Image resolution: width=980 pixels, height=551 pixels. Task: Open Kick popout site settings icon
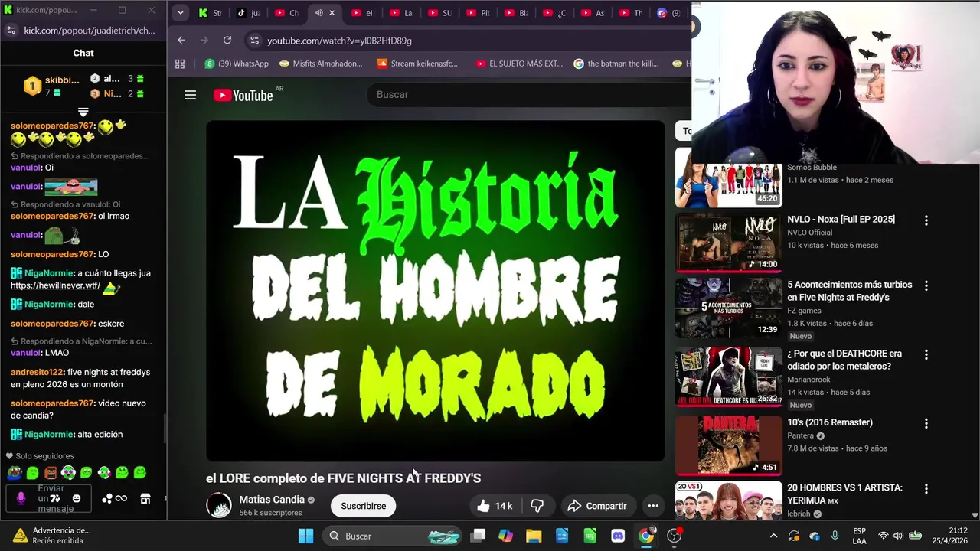(11, 31)
